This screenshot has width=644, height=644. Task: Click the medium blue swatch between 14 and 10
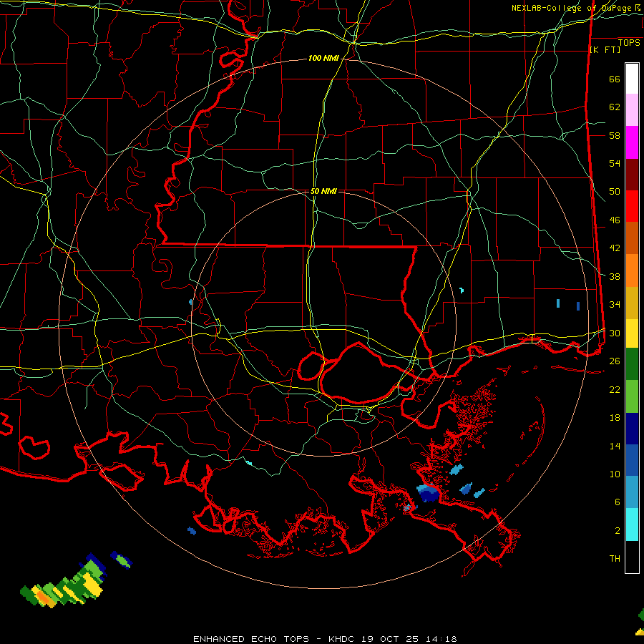[632, 460]
